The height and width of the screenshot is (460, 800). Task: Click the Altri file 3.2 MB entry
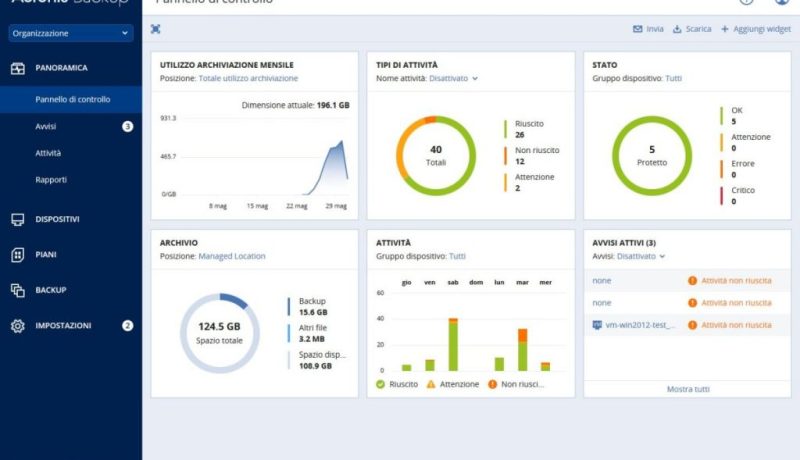pos(308,333)
